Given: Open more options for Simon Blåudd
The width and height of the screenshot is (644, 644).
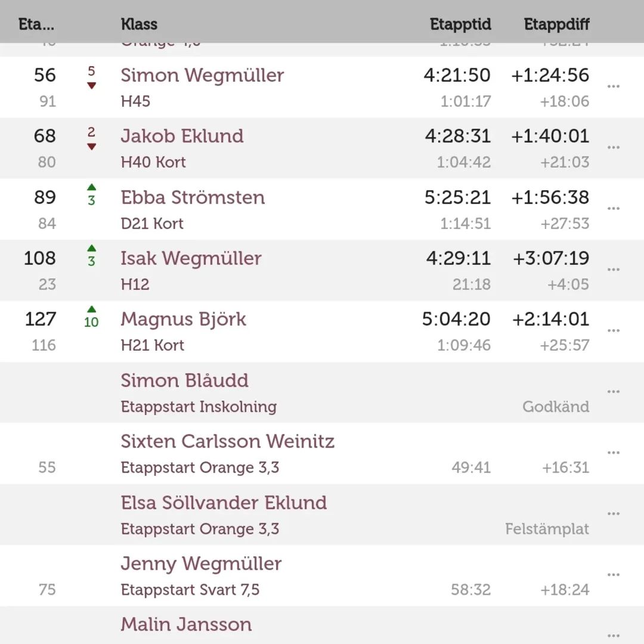Looking at the screenshot, I should tap(613, 392).
